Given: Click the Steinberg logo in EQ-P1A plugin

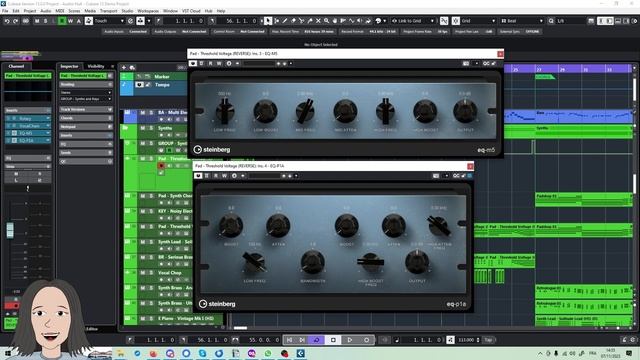Looking at the screenshot, I should pyautogui.click(x=217, y=304).
